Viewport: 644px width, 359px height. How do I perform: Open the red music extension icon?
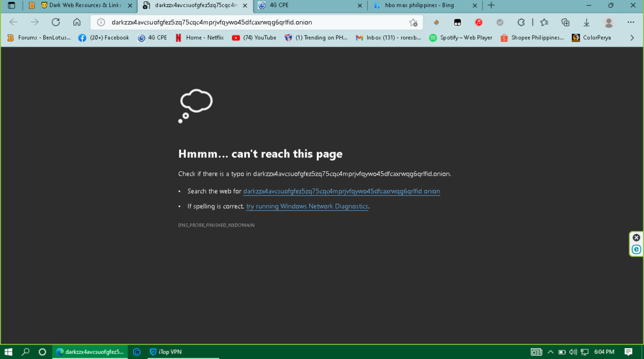coord(478,23)
